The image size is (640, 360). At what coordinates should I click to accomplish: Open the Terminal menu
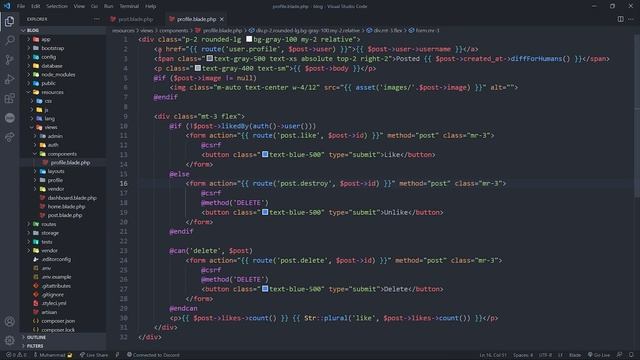click(x=129, y=6)
